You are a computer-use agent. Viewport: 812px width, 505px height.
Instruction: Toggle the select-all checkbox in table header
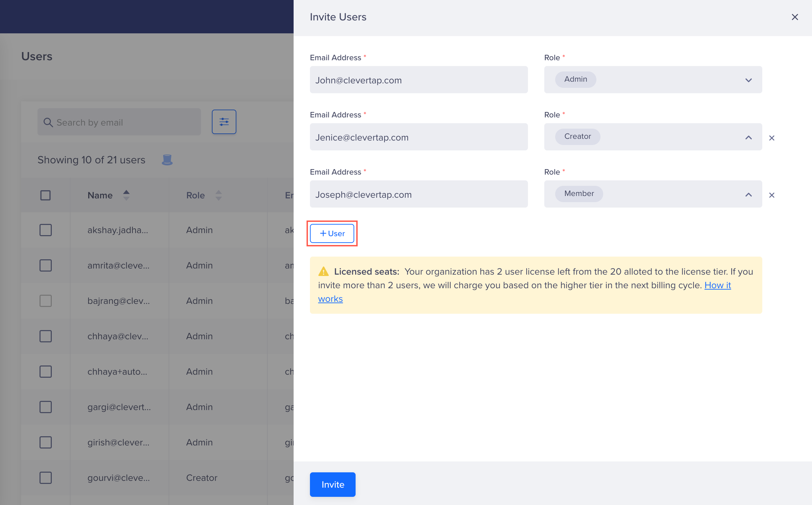45,194
